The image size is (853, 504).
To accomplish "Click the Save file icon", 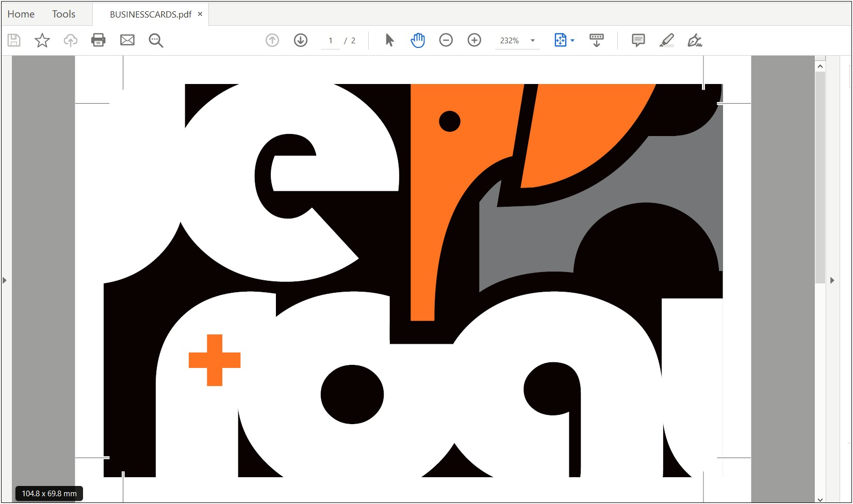I will 14,40.
